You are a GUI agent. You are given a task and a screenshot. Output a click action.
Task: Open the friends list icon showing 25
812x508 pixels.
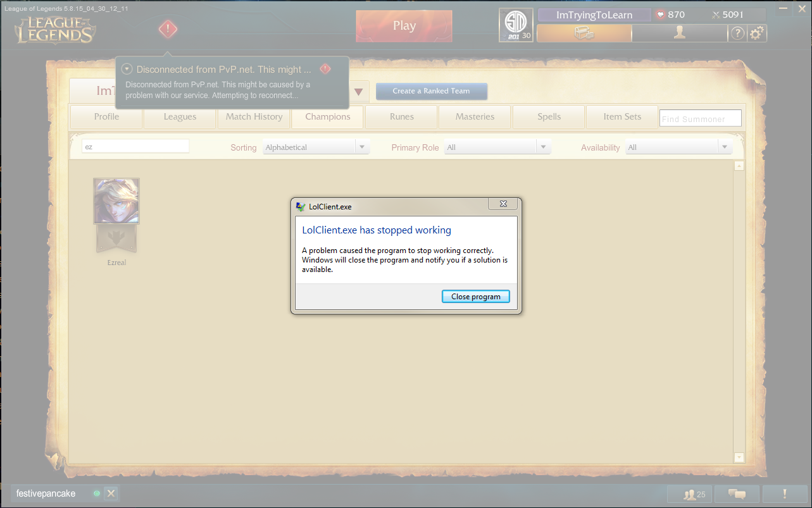tap(694, 494)
